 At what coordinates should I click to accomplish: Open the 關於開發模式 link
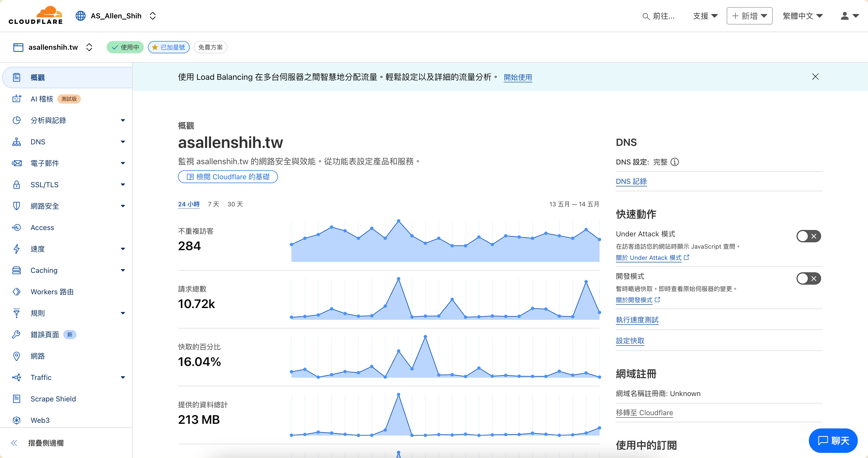(x=638, y=300)
